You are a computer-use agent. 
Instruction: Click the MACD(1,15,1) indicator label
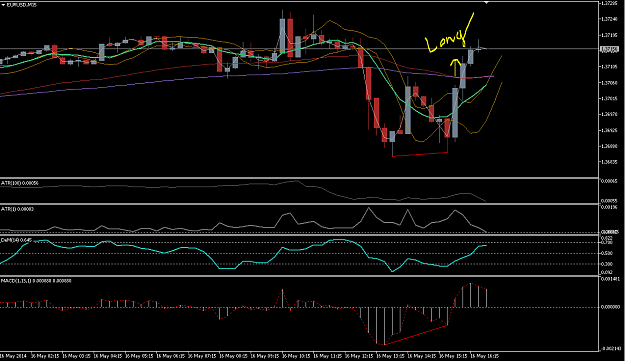[36, 281]
